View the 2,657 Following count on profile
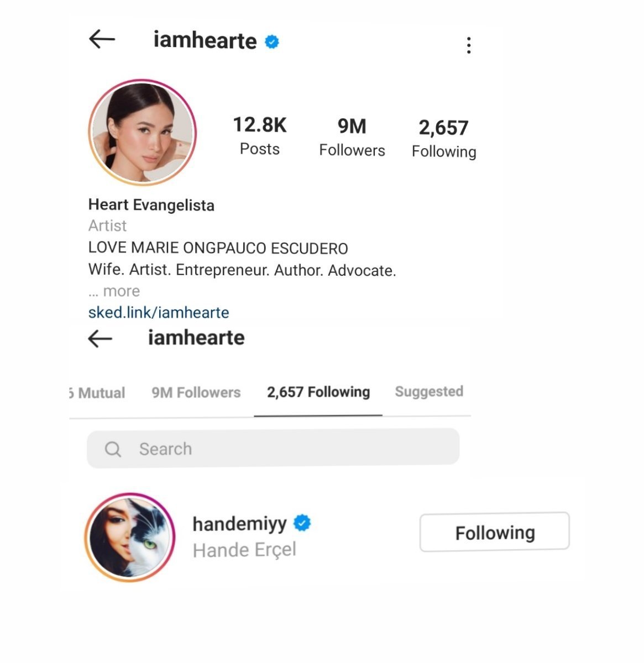The height and width of the screenshot is (663, 644). [x=444, y=139]
